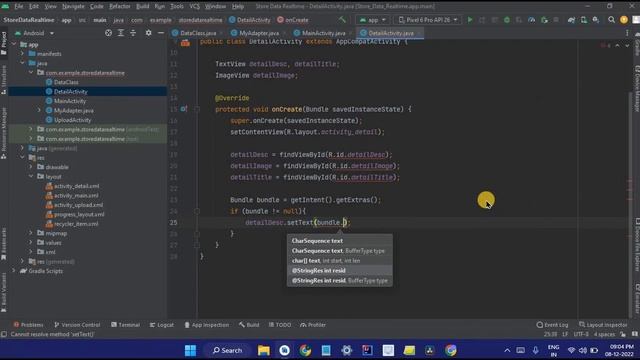Switch to MainActivity.java tab
Screen dimensions: 640x360
[x=323, y=33]
